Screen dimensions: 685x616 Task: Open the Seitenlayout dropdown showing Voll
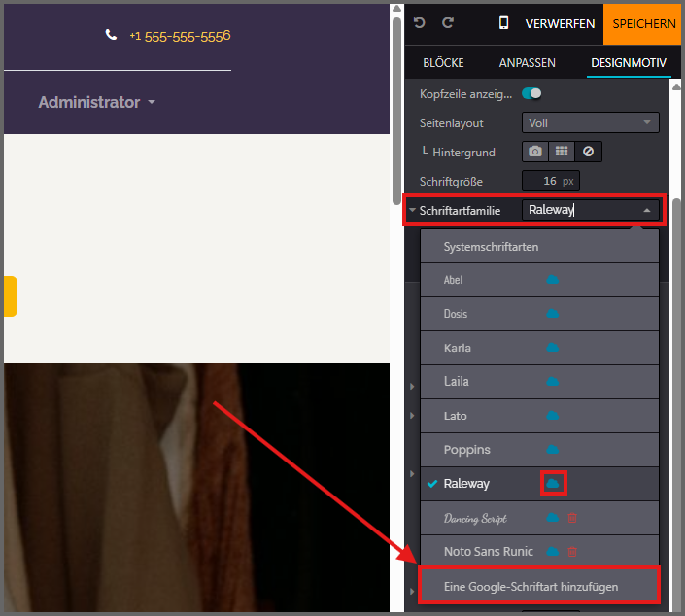pos(590,123)
